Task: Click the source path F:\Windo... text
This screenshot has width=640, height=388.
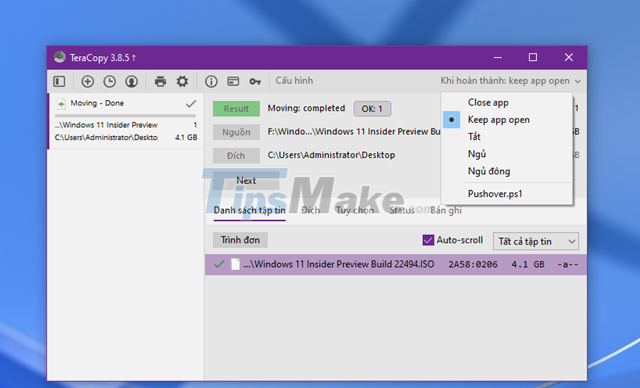Action: (354, 132)
